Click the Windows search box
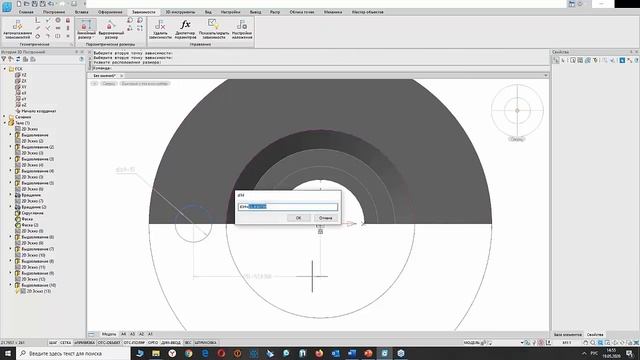The width and height of the screenshot is (640, 360). 73,353
